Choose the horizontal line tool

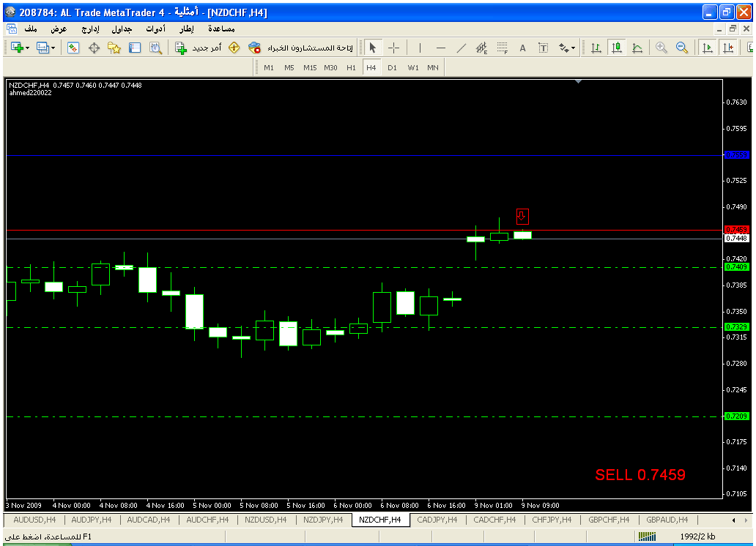[x=440, y=48]
